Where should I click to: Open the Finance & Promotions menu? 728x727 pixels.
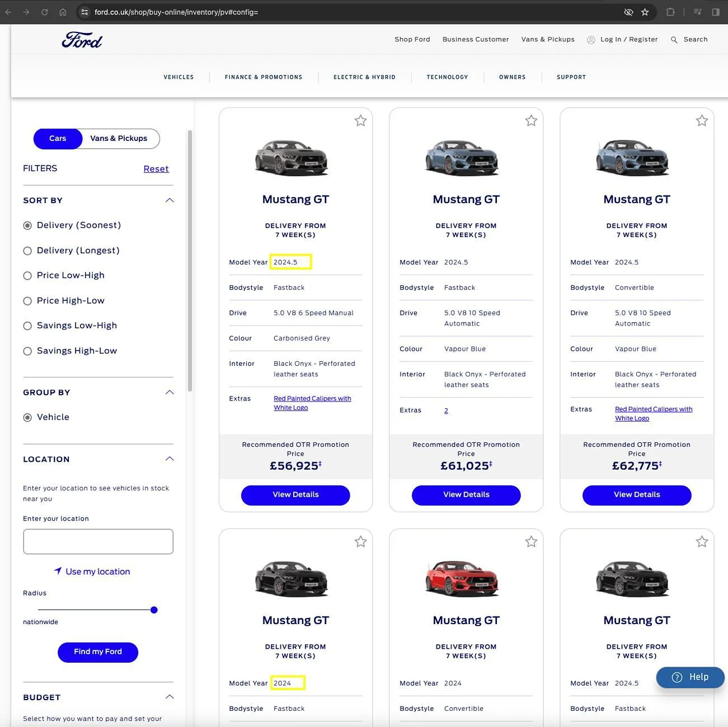pyautogui.click(x=264, y=77)
